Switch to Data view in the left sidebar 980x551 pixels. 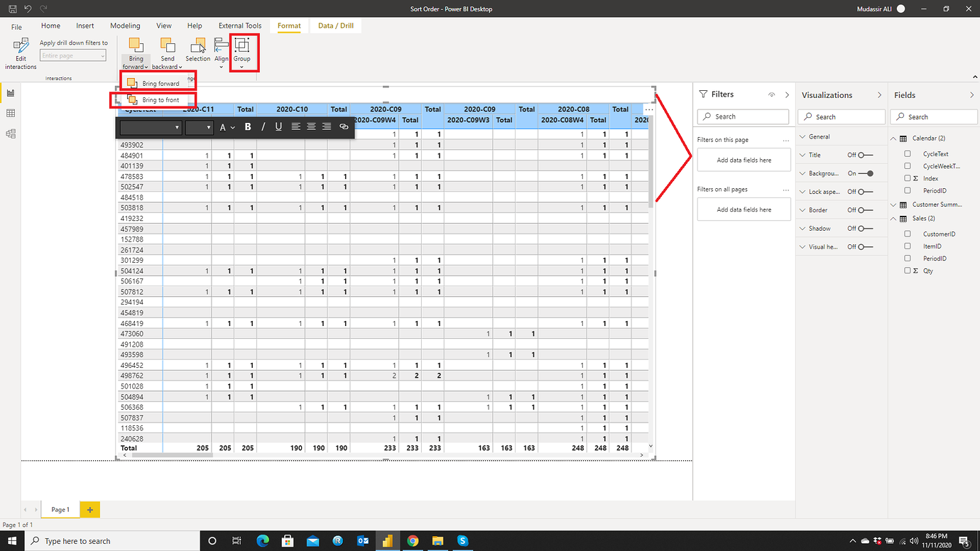point(10,112)
